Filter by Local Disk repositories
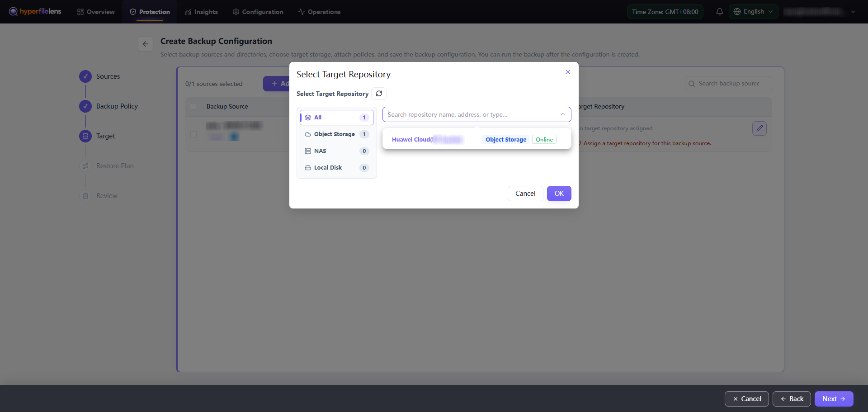Screen dimensions: 868x412 (x=337, y=168)
